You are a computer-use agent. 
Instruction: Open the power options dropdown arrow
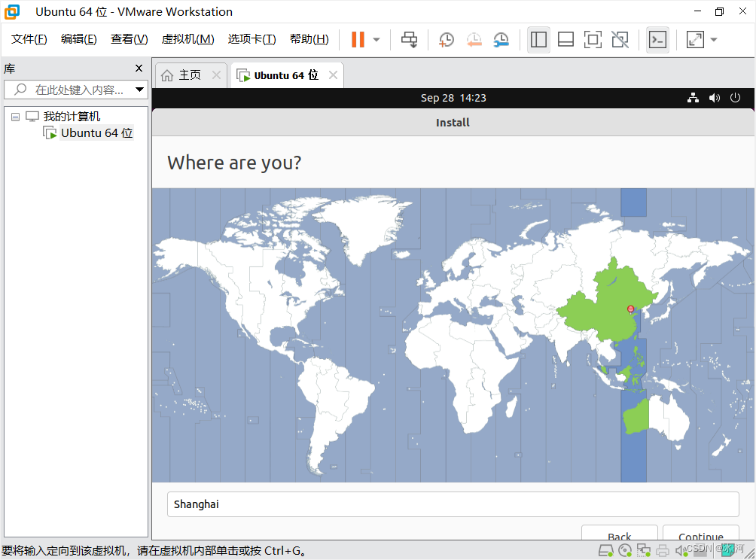376,40
